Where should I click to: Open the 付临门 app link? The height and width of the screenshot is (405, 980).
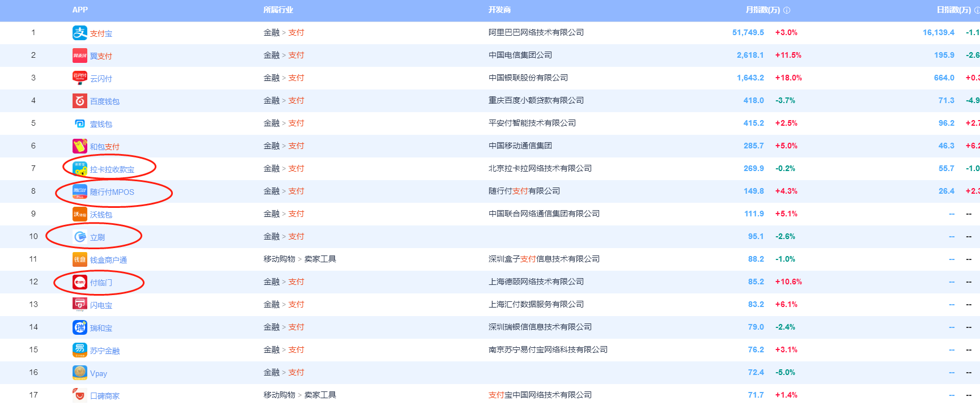click(101, 283)
